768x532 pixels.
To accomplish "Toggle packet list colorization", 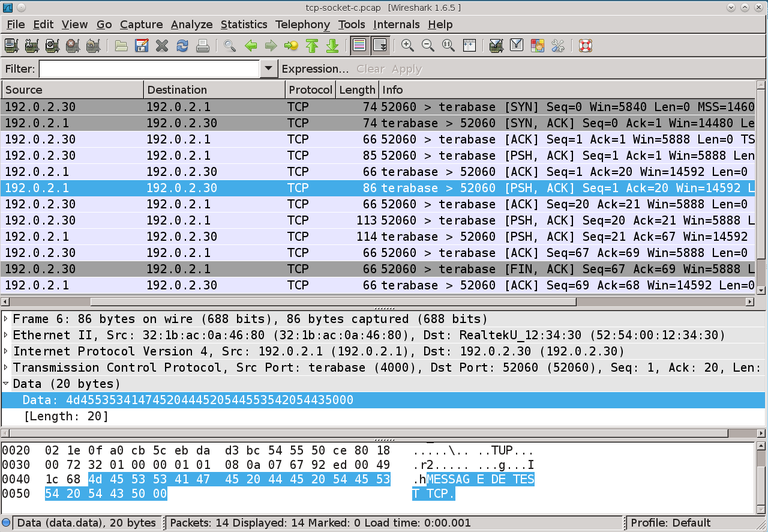I will (x=360, y=46).
